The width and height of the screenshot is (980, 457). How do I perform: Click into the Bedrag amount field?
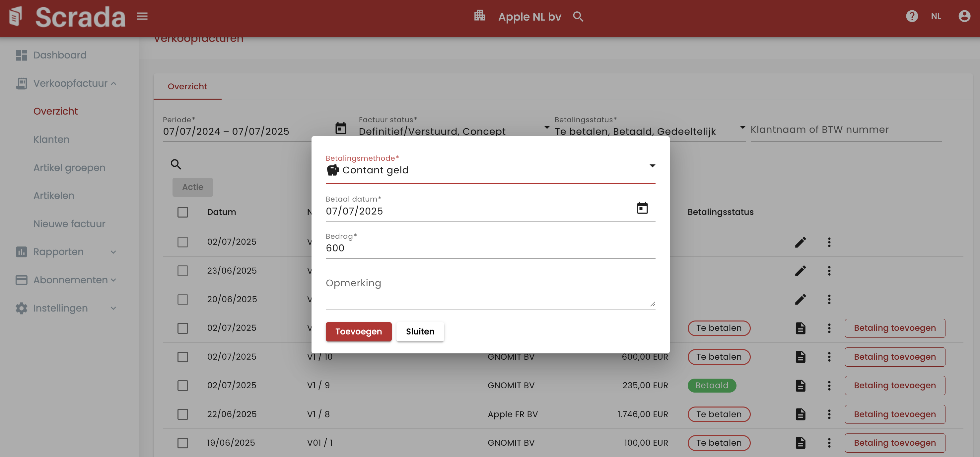[490, 248]
